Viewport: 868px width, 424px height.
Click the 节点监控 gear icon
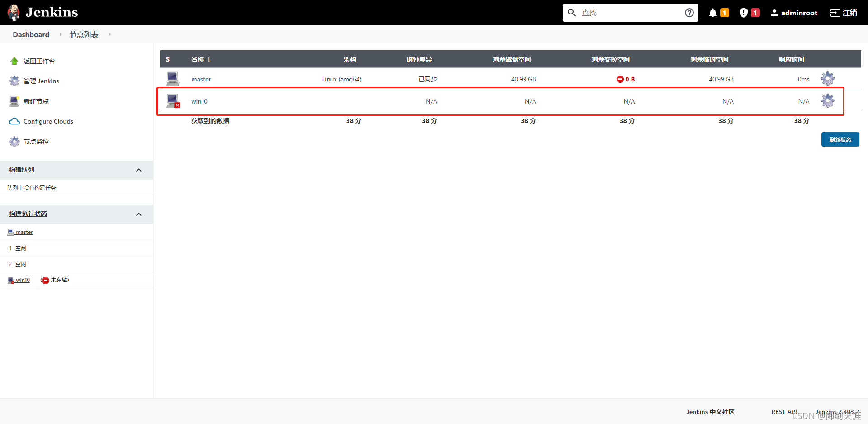point(14,142)
